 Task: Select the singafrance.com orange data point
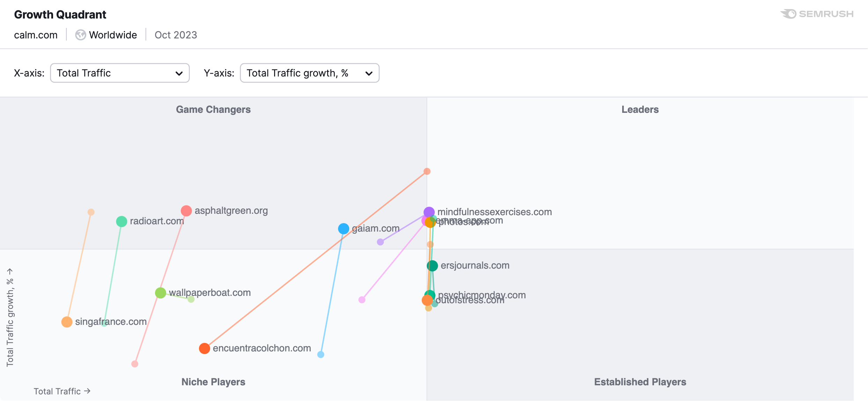coord(67,322)
